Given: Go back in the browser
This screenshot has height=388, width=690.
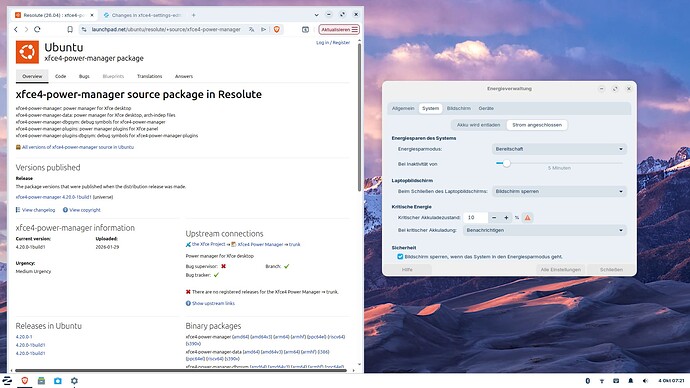Looking at the screenshot, I should pos(16,29).
